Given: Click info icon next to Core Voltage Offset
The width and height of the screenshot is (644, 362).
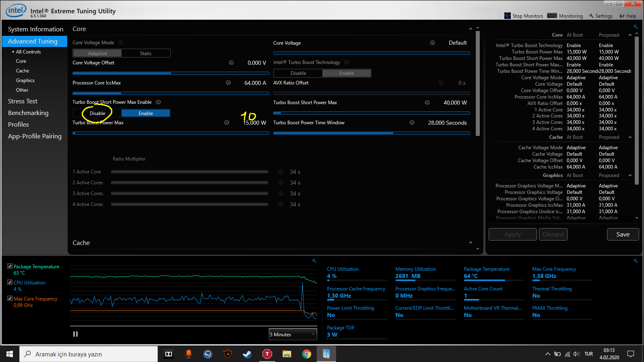Looking at the screenshot, I should pyautogui.click(x=231, y=63).
